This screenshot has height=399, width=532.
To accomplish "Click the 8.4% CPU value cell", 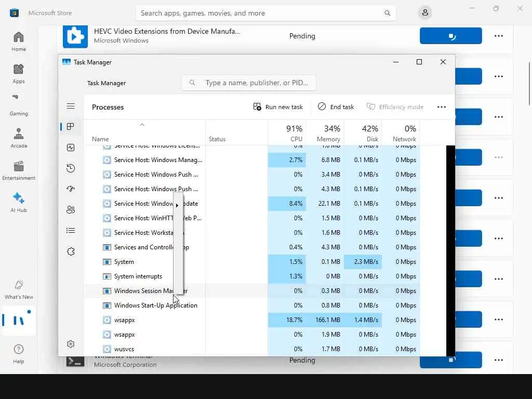I will point(287,204).
